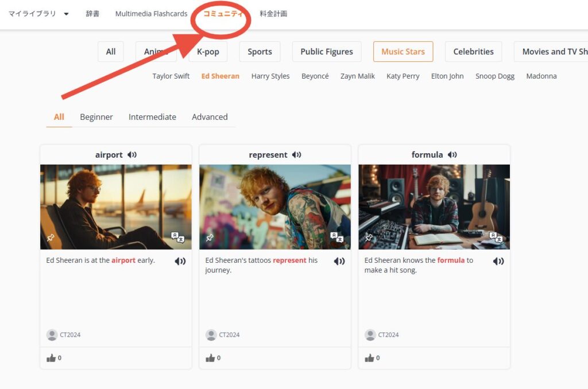Image resolution: width=588 pixels, height=389 pixels.
Task: Open the コミュニティ menu item
Action: point(223,14)
